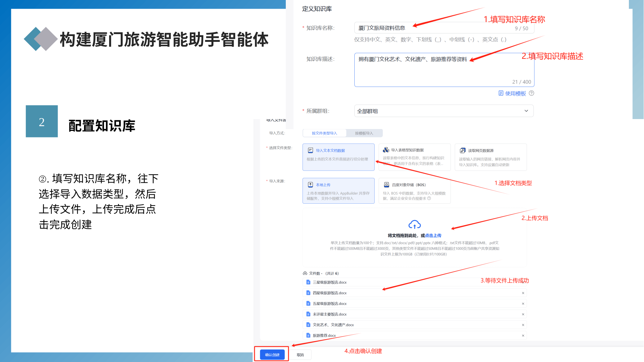644x362 pixels.
Task: Click the help icon after 使用模板
Action: click(x=531, y=93)
